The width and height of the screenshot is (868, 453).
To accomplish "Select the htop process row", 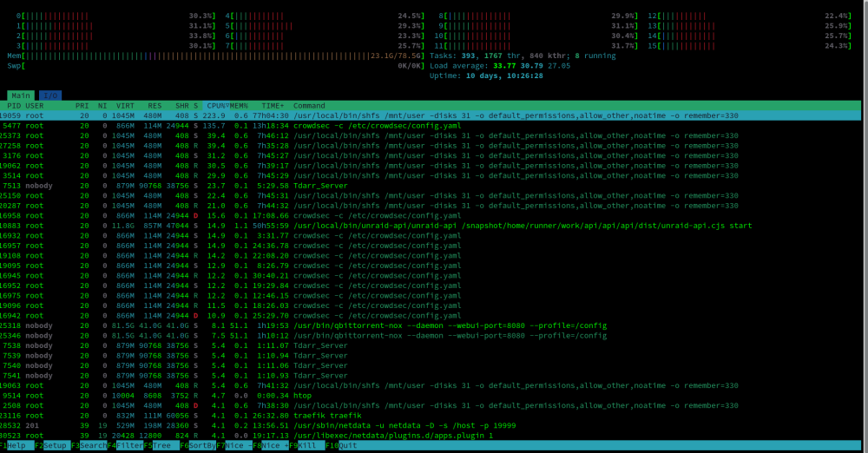I will pyautogui.click(x=431, y=396).
